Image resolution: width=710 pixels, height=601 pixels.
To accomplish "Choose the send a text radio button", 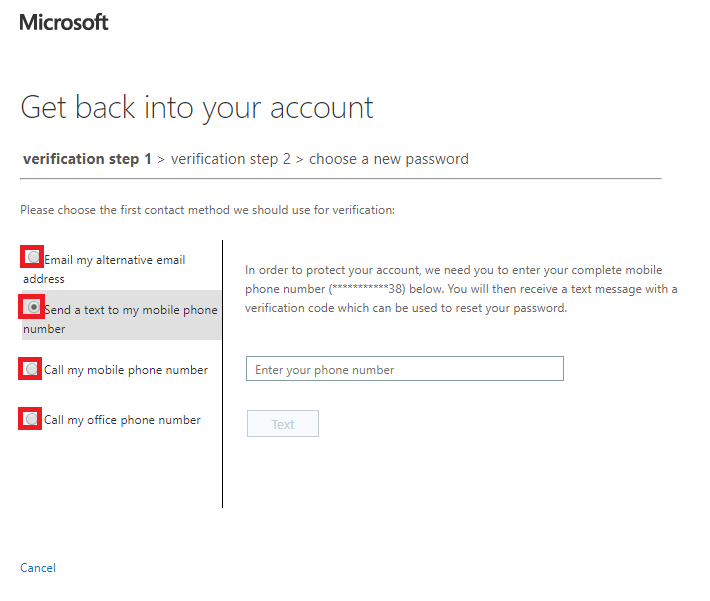I will pos(32,307).
